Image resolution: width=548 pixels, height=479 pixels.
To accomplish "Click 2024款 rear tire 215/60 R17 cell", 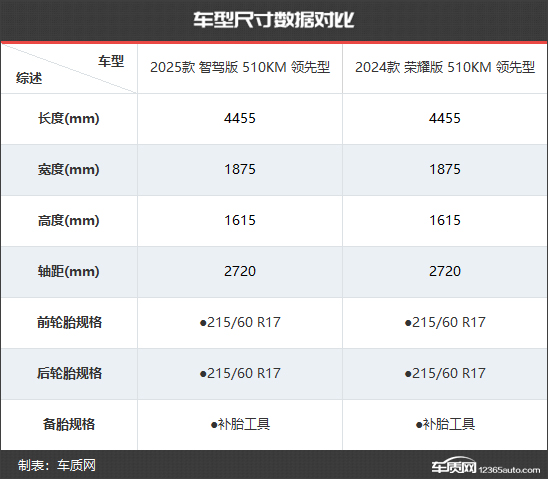I will (445, 373).
